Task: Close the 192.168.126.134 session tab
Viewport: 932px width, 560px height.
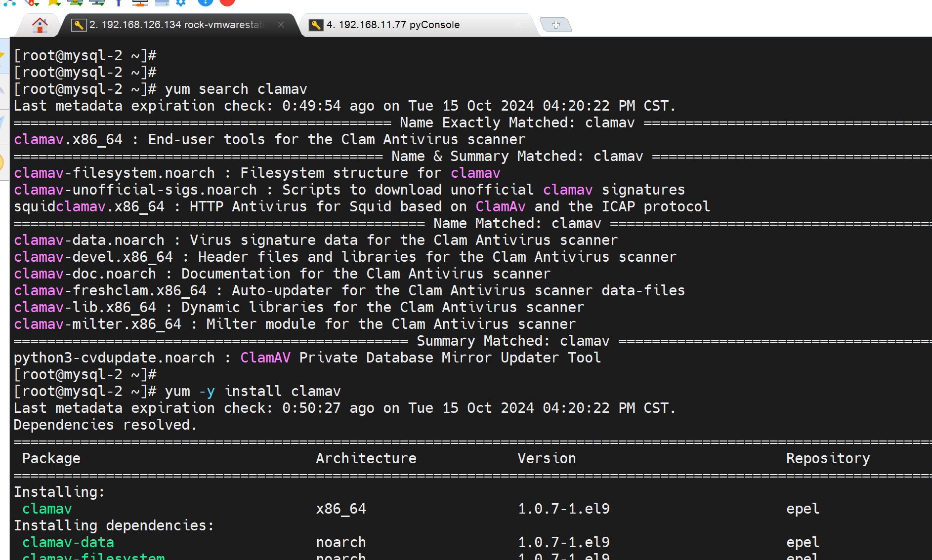Action: click(281, 25)
